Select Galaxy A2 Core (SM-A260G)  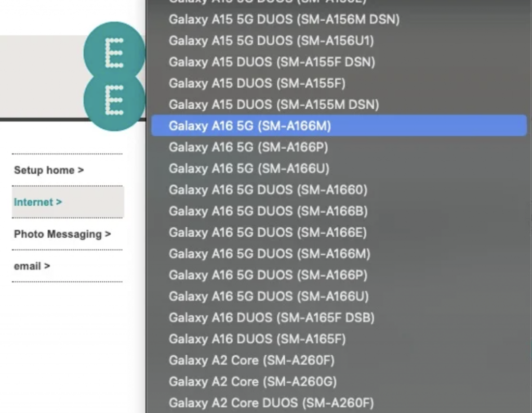252,381
